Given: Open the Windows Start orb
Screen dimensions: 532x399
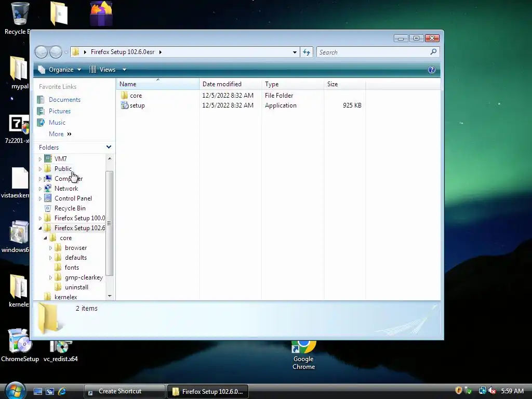Looking at the screenshot, I should pyautogui.click(x=15, y=391).
